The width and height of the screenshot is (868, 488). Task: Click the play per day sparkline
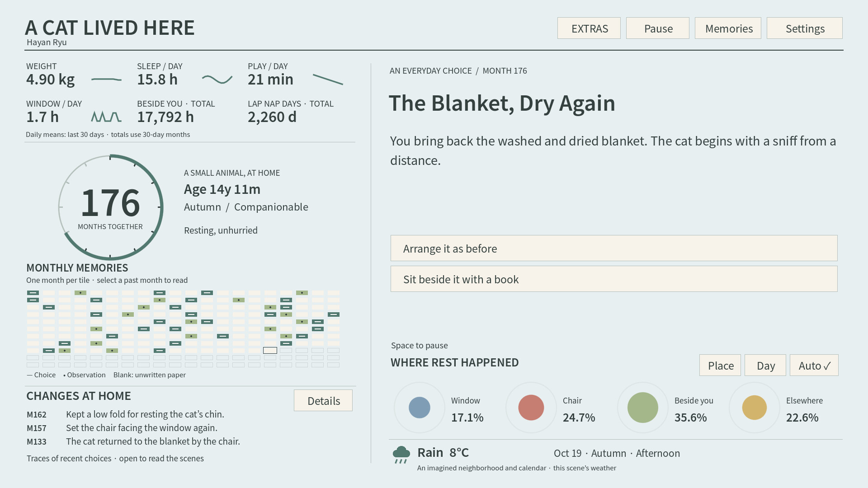[328, 80]
